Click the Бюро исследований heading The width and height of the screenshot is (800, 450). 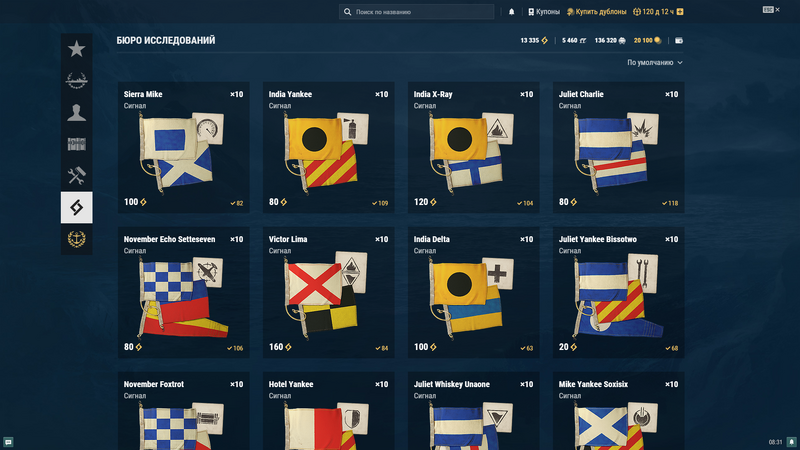[x=166, y=40]
